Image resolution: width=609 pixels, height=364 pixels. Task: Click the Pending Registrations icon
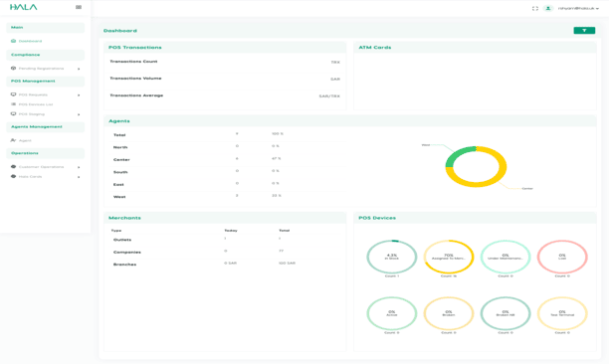point(13,69)
